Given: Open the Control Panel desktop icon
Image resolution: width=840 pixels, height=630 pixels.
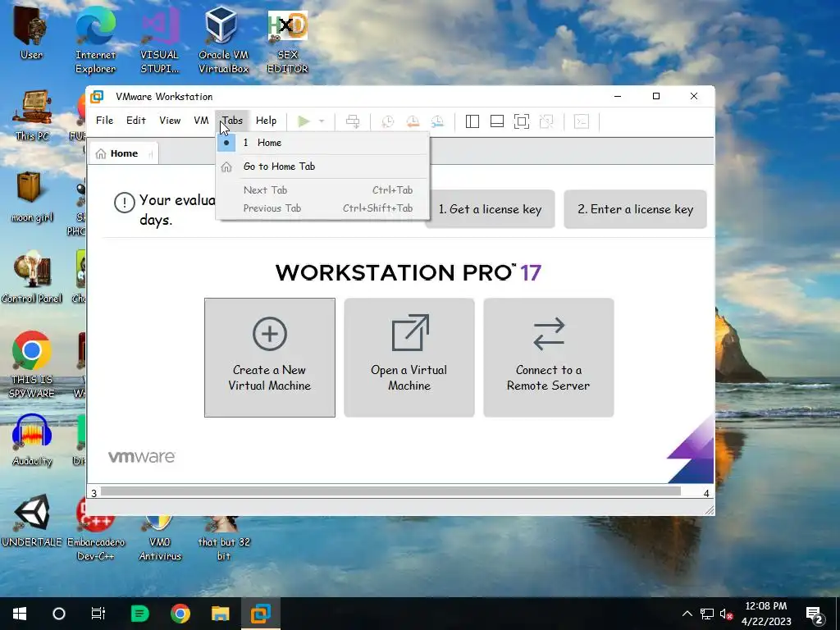Looking at the screenshot, I should (32, 278).
